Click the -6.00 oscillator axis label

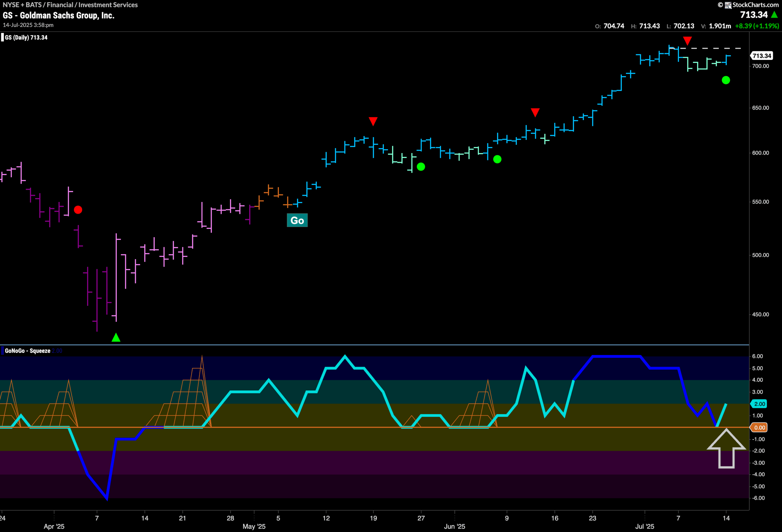(758, 498)
